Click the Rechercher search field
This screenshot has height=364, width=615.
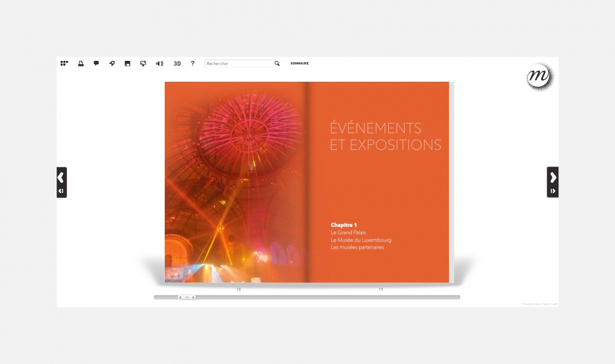[239, 63]
